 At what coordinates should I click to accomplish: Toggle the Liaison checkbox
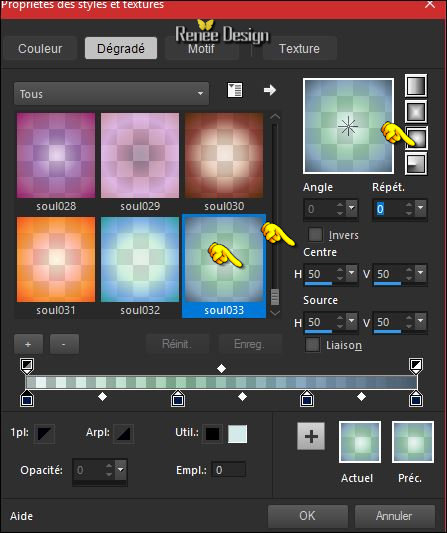(x=312, y=345)
